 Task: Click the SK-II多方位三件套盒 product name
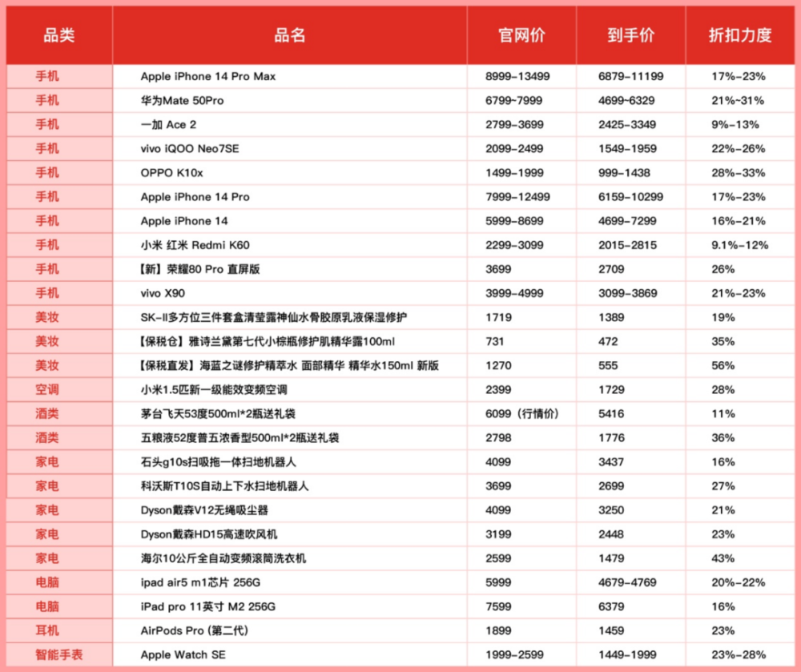[x=274, y=318]
